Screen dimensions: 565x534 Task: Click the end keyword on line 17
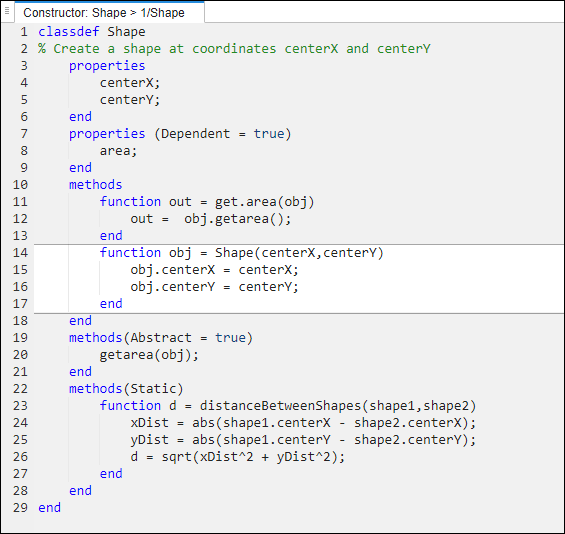point(111,304)
